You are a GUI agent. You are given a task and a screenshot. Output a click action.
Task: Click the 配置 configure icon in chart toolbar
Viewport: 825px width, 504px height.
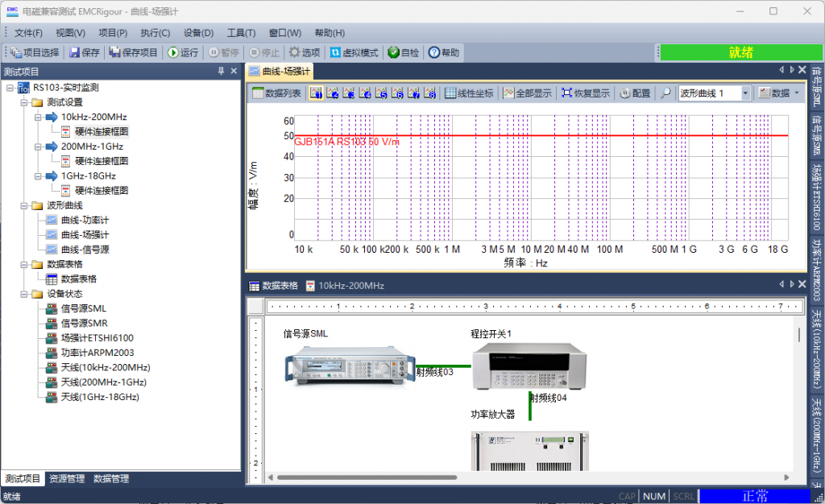point(635,93)
